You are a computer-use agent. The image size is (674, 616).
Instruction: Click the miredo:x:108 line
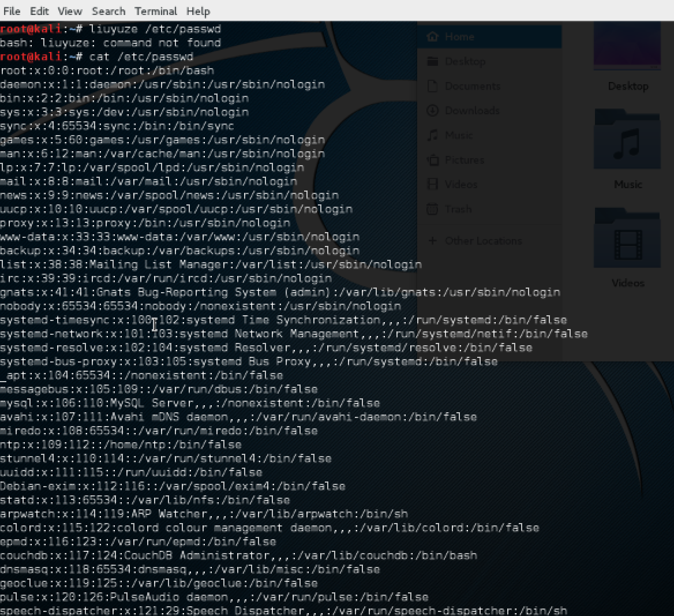[x=159, y=431]
